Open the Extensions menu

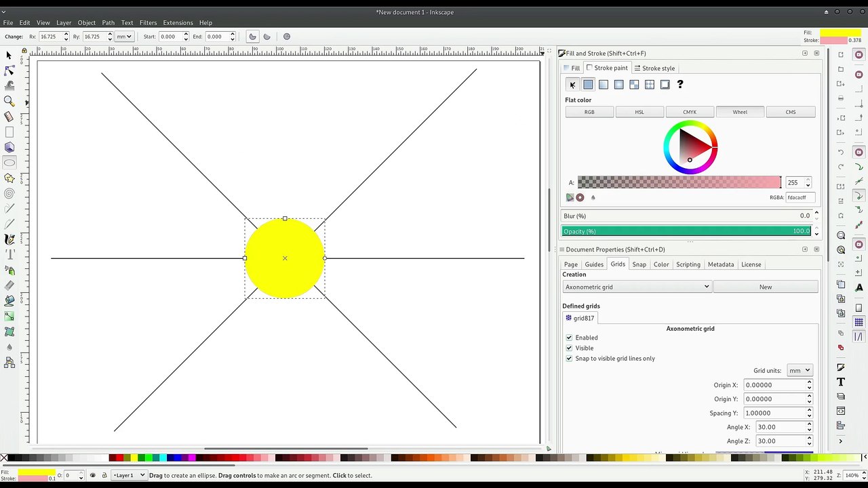coord(178,22)
